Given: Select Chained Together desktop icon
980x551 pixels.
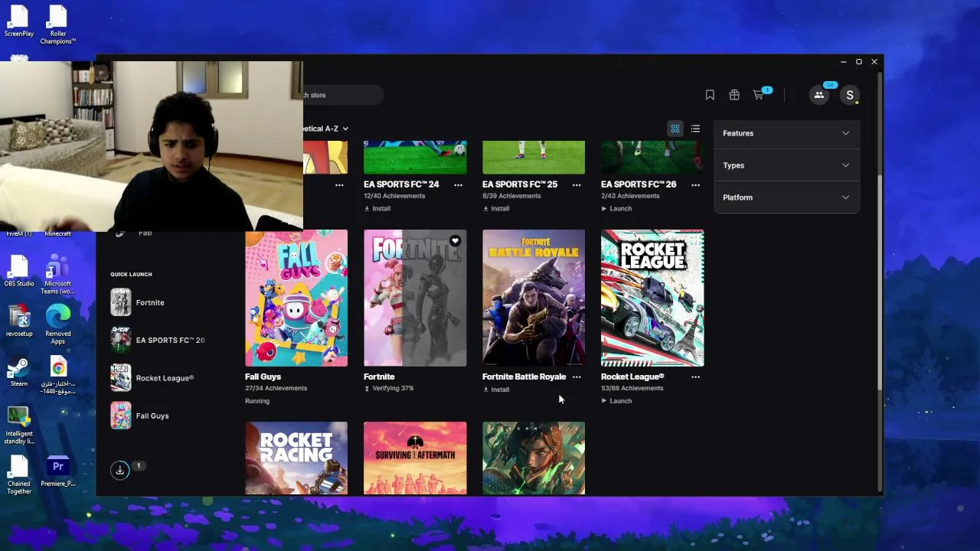Looking at the screenshot, I should [x=19, y=475].
